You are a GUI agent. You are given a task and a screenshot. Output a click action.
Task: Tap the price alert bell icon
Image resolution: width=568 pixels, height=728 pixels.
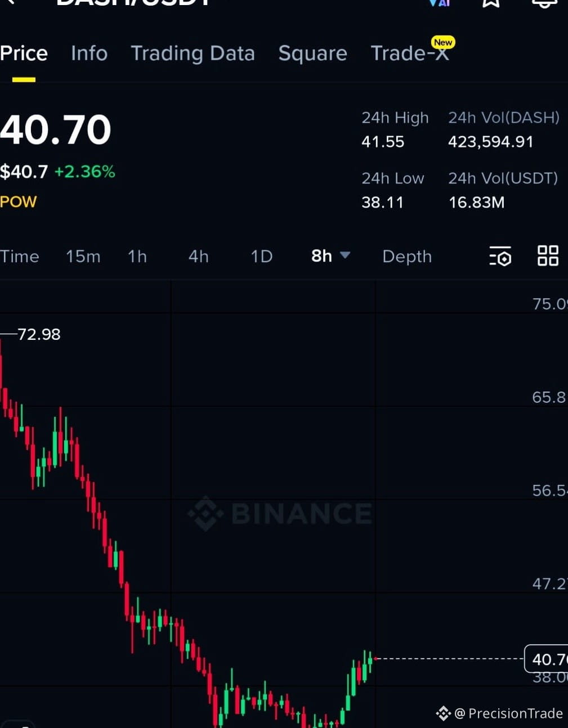tap(544, 3)
